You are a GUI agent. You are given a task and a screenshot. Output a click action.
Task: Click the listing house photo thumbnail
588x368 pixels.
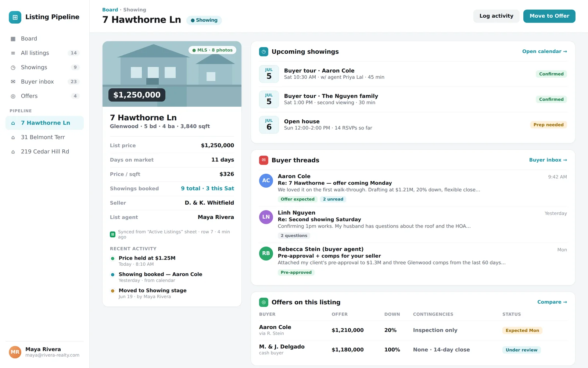point(172,74)
